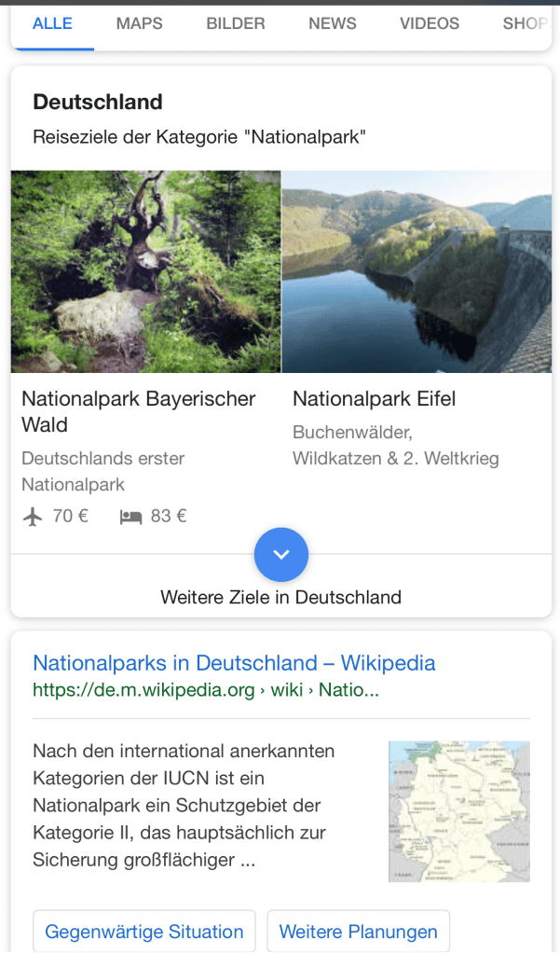The height and width of the screenshot is (954, 560).
Task: Open Nationalparks in Deutschland Wikipedia link
Action: pos(234,663)
